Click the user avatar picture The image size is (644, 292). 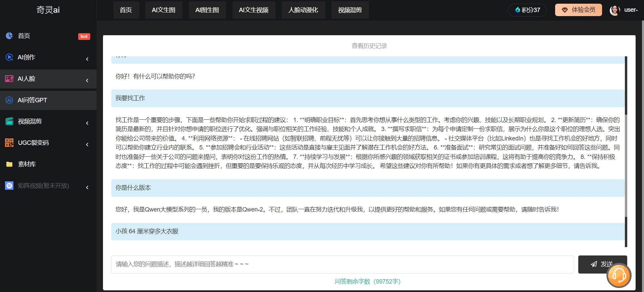tap(614, 10)
